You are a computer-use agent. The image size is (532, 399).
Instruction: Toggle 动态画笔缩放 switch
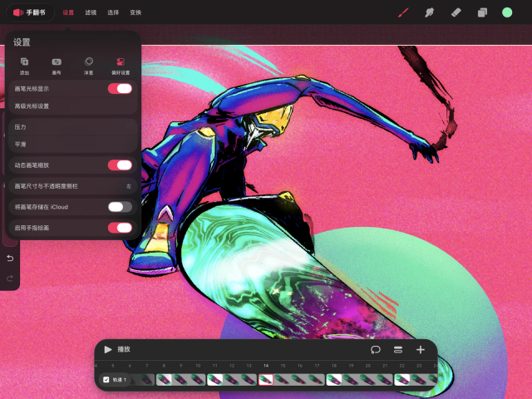point(120,165)
